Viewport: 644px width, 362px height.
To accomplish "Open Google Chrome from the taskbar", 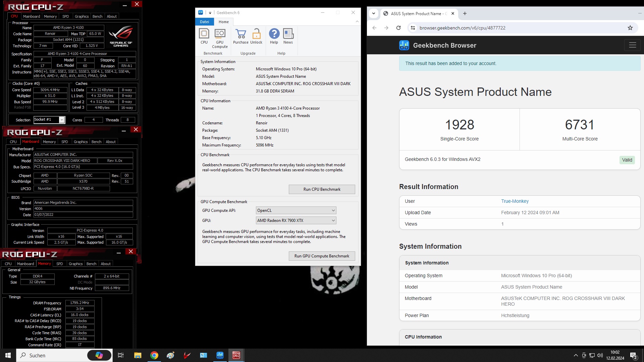I will pyautogui.click(x=154, y=355).
